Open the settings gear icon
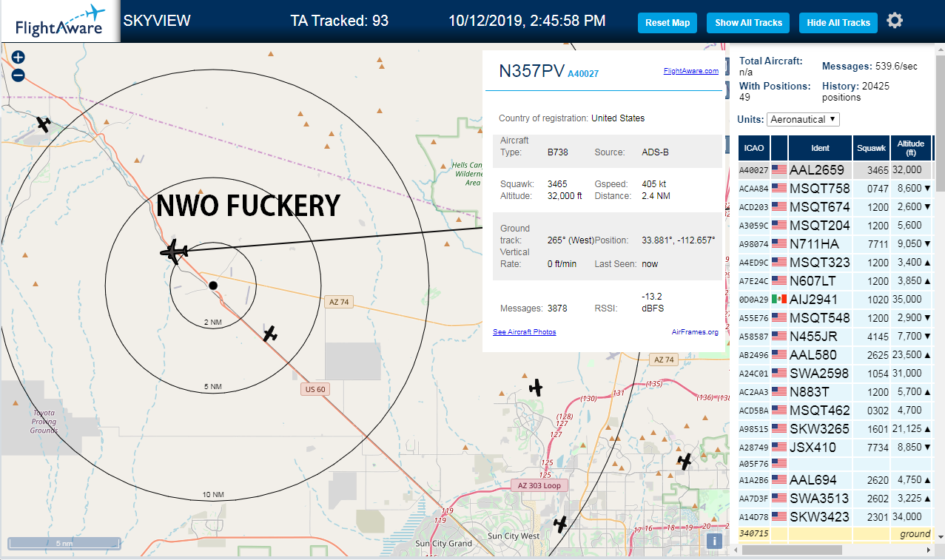This screenshot has width=945, height=560. 895,21
